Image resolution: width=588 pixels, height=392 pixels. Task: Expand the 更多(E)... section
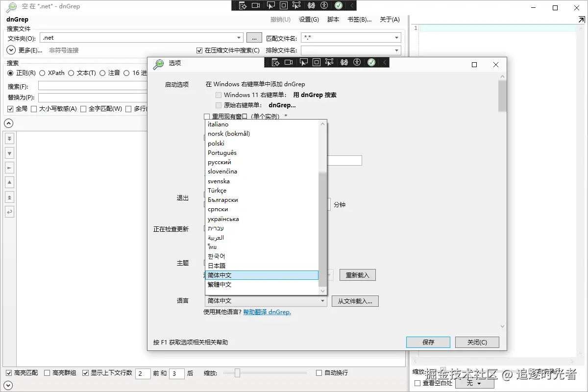coord(11,50)
